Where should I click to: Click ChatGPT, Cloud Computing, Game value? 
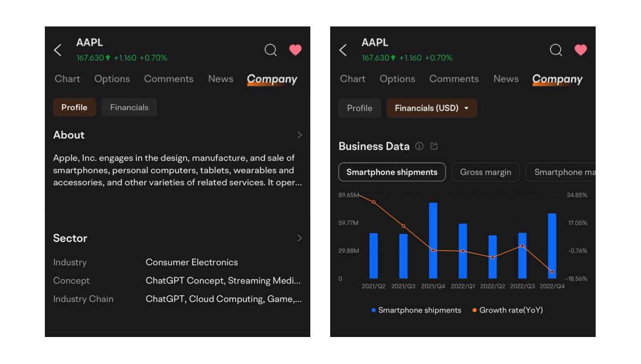[223, 299]
